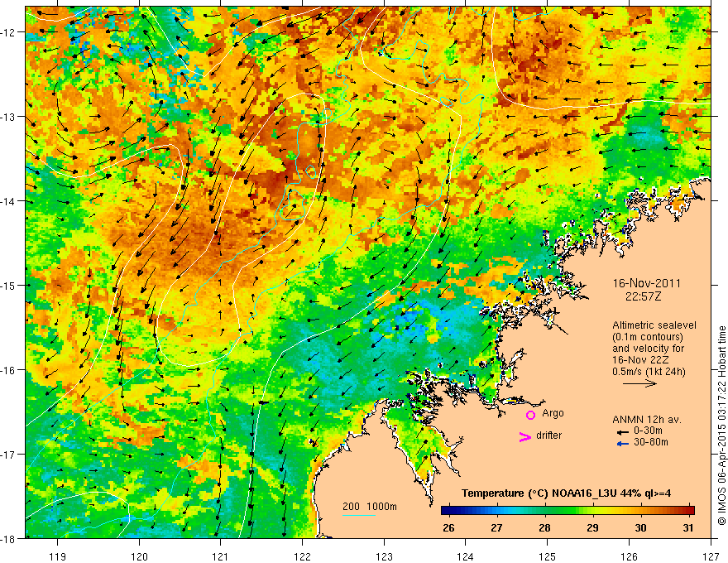
Task: Click the 30 value on temperature scale
Action: point(640,527)
